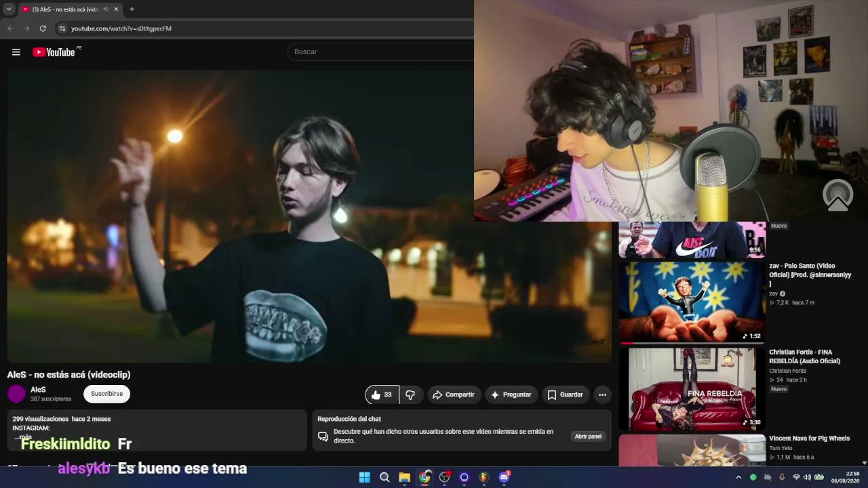This screenshot has width=868, height=488.
Task: Click the Buscar search field
Action: point(380,52)
